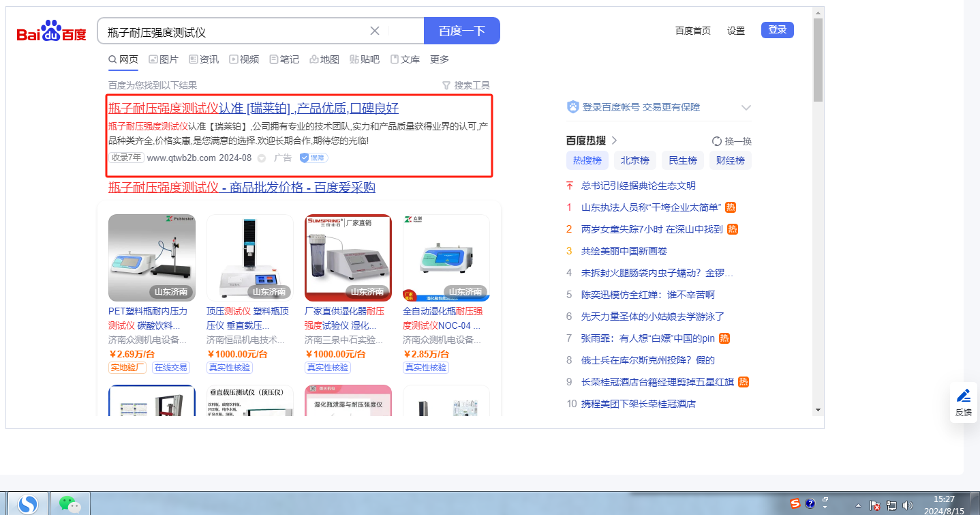Click the Sogou input method tray icon

tap(795, 503)
